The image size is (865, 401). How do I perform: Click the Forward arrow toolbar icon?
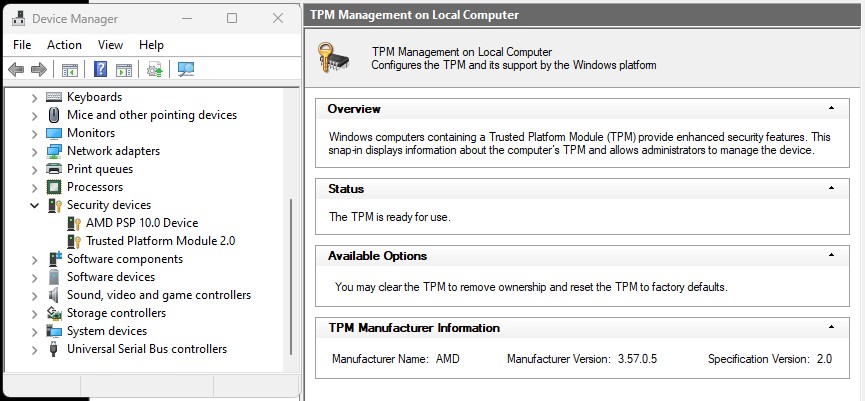click(39, 69)
